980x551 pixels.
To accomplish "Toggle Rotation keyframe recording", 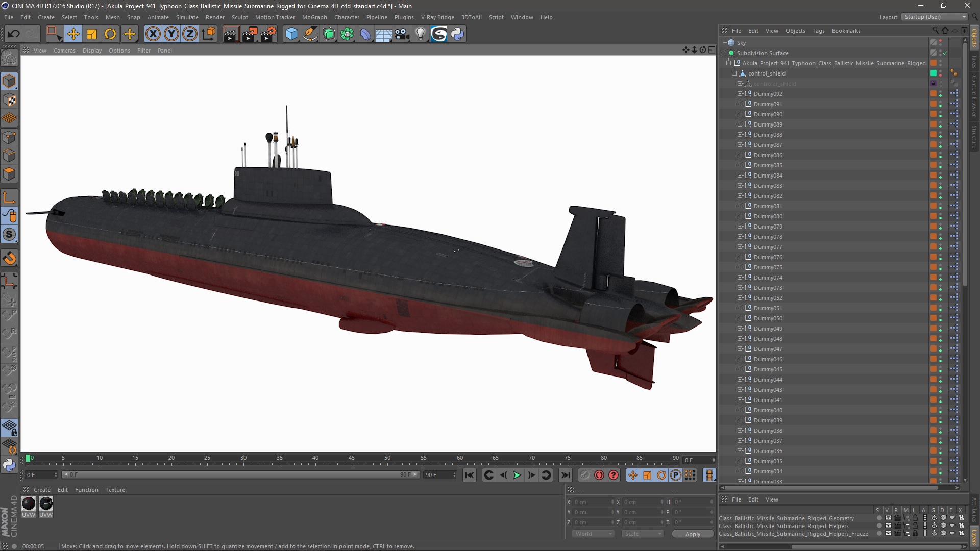I will (x=661, y=475).
